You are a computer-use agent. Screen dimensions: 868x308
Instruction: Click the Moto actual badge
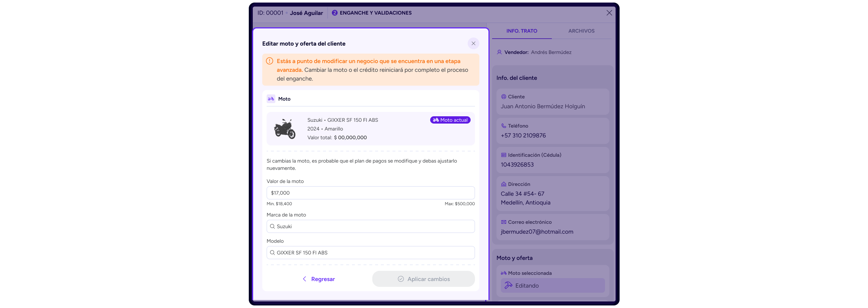click(x=450, y=120)
